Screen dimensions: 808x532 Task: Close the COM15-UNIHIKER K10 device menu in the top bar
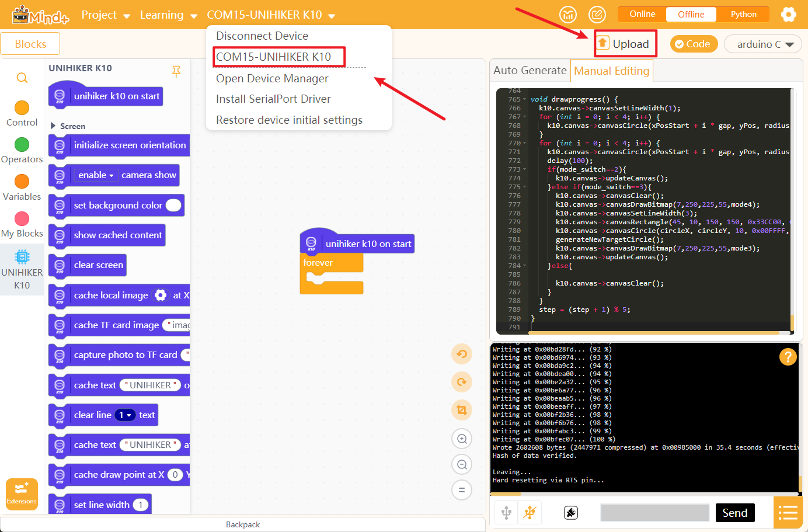click(x=271, y=15)
